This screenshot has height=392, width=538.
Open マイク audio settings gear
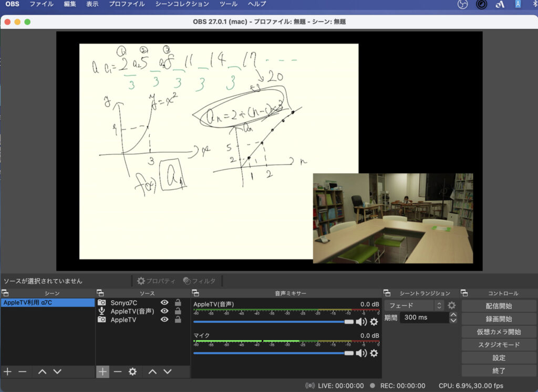click(374, 353)
